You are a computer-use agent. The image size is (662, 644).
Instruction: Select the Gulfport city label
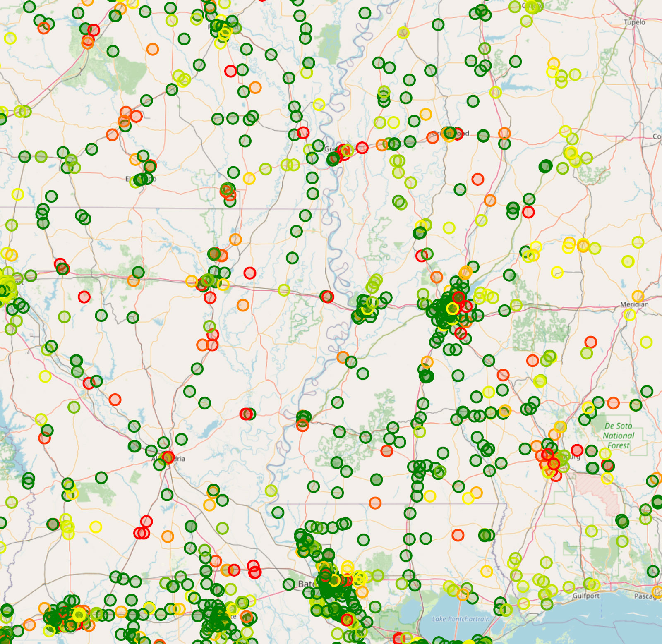coord(586,596)
